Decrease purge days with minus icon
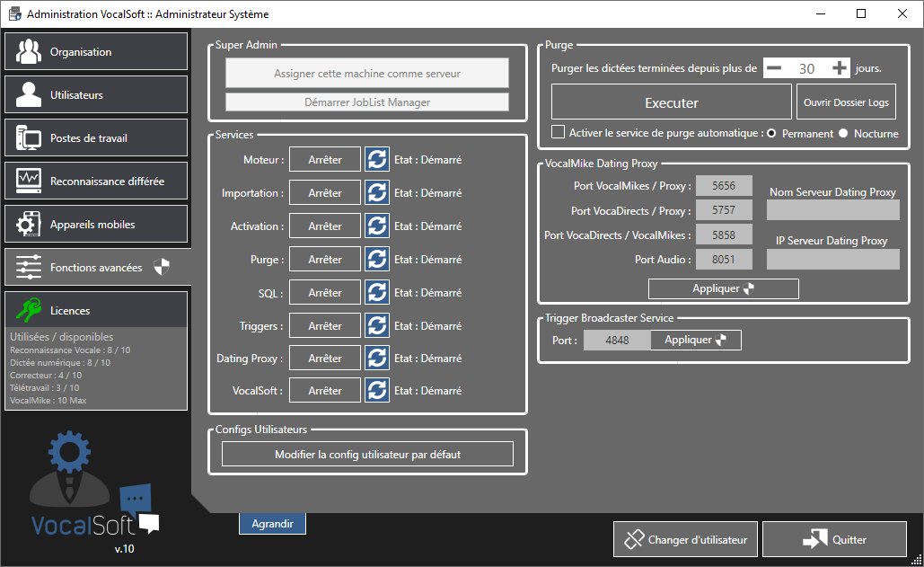This screenshot has height=567, width=924. pos(774,68)
